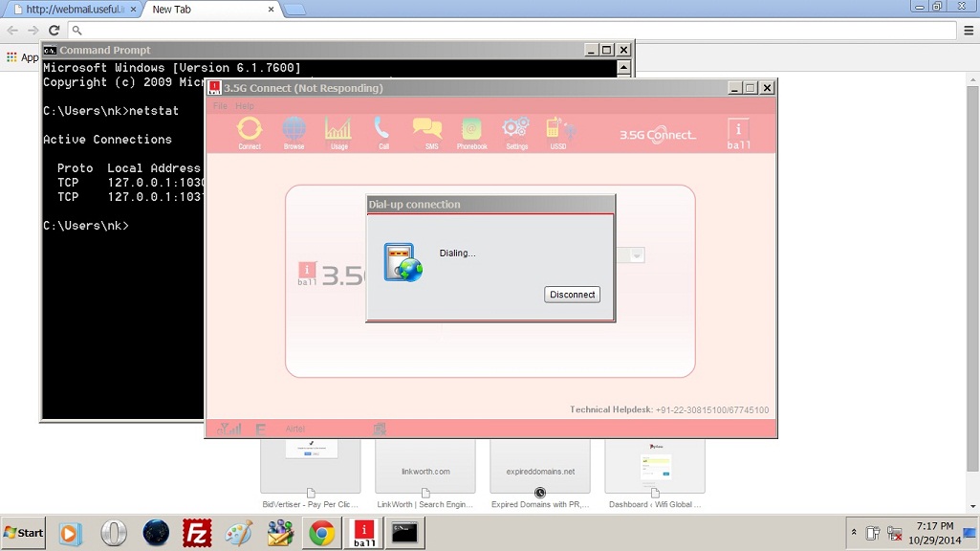Image resolution: width=980 pixels, height=551 pixels.
Task: Open the Help menu in 3.5G Connect
Action: 245,106
